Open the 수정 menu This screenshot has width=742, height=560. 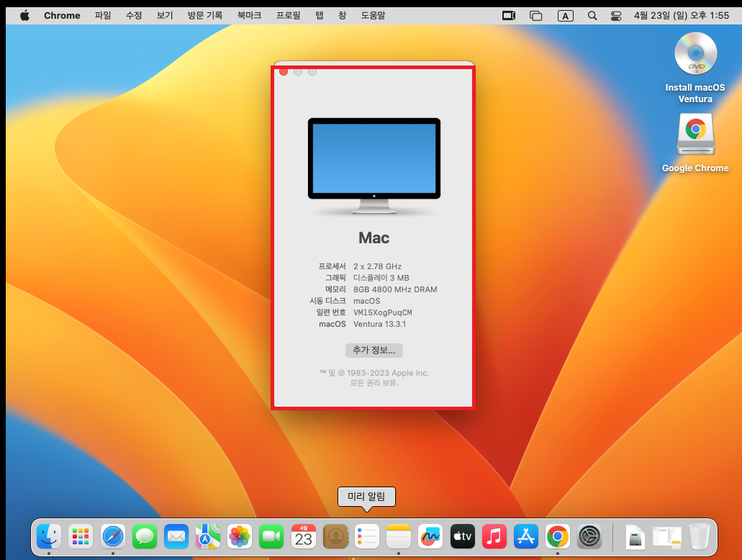coord(134,16)
